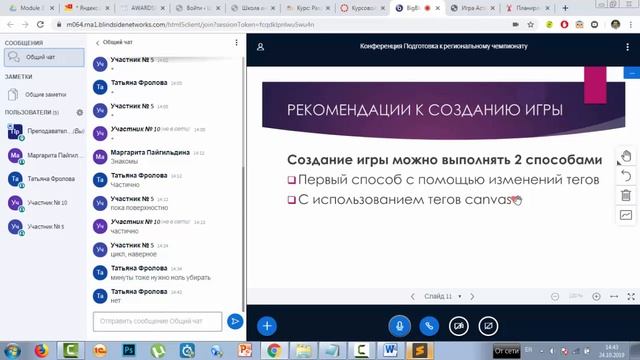This screenshot has height=360, width=640.
Task: Open Sublime Text from the taskbar
Action: [420, 351]
